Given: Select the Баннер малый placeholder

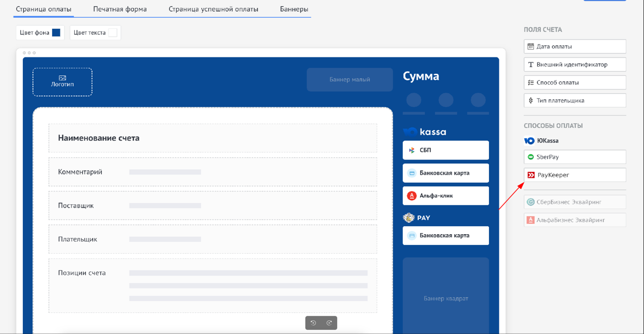Looking at the screenshot, I should (x=350, y=79).
